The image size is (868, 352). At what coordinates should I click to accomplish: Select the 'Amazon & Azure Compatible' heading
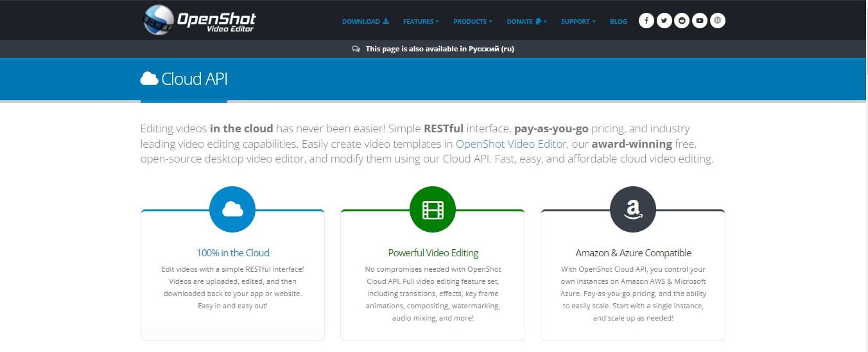click(633, 253)
